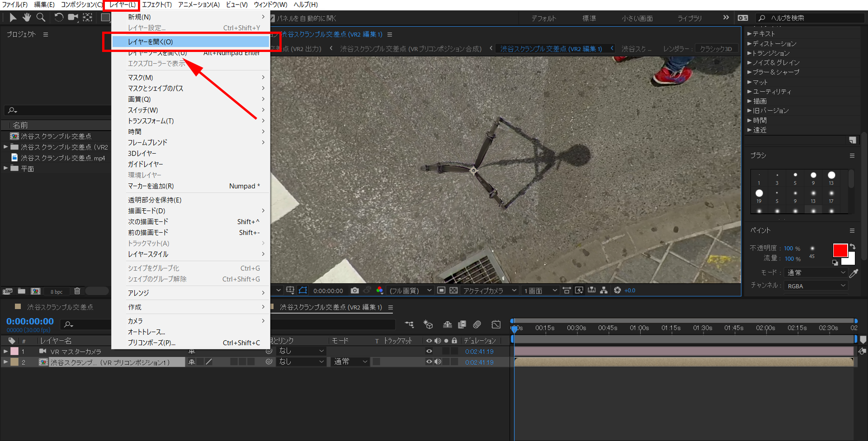Open the Graph Editor
The height and width of the screenshot is (441, 868).
pyautogui.click(x=496, y=324)
